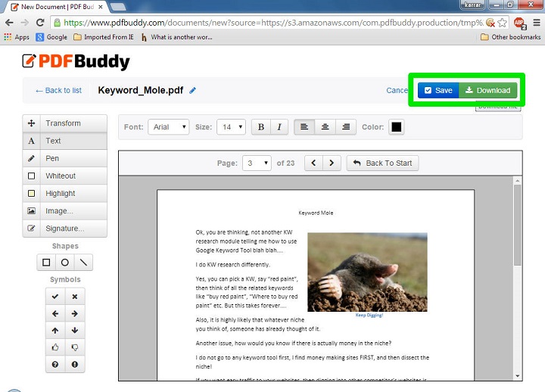Click the Keyword Mole page heading
The width and height of the screenshot is (545, 392).
(316, 213)
